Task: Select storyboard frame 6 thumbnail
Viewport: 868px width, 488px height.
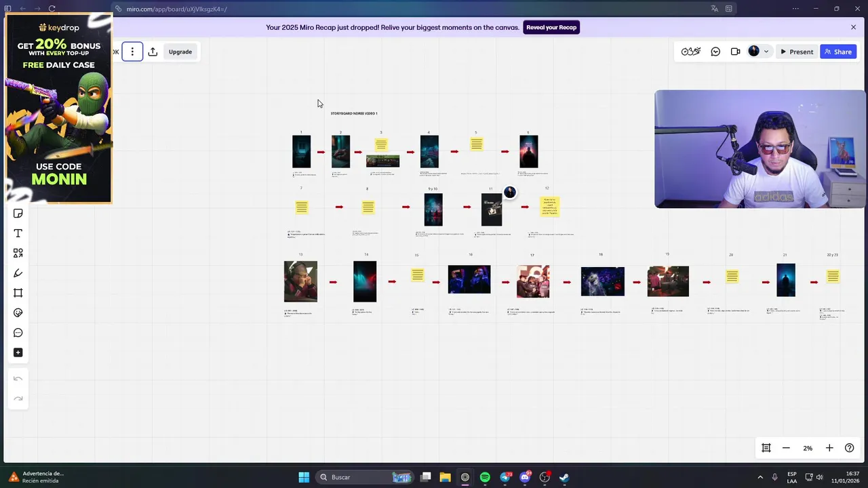Action: [x=529, y=151]
